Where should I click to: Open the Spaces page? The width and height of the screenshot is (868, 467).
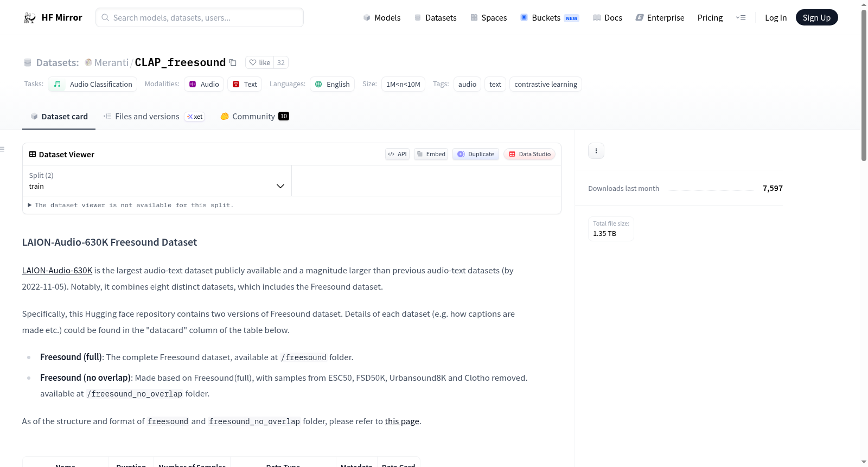click(488, 18)
